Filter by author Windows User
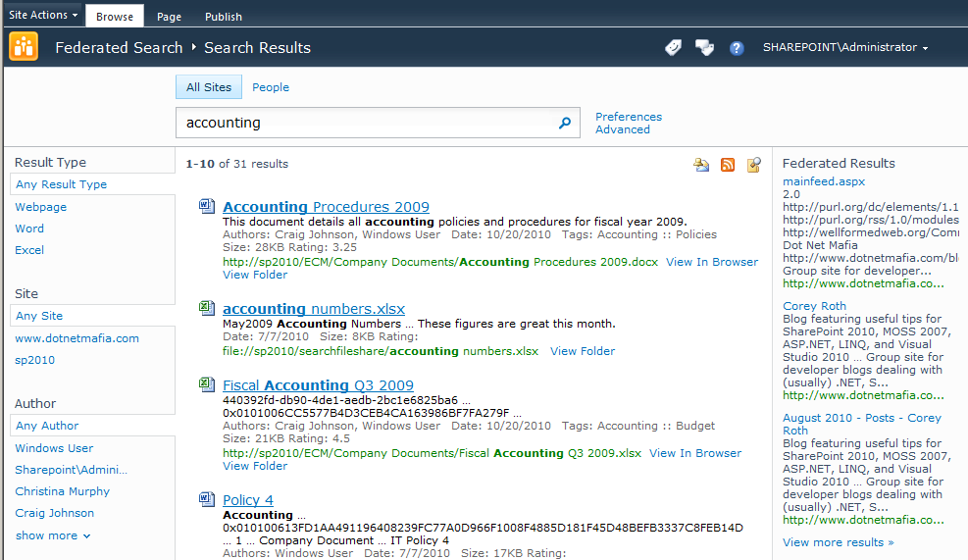This screenshot has width=968, height=560. [x=54, y=448]
